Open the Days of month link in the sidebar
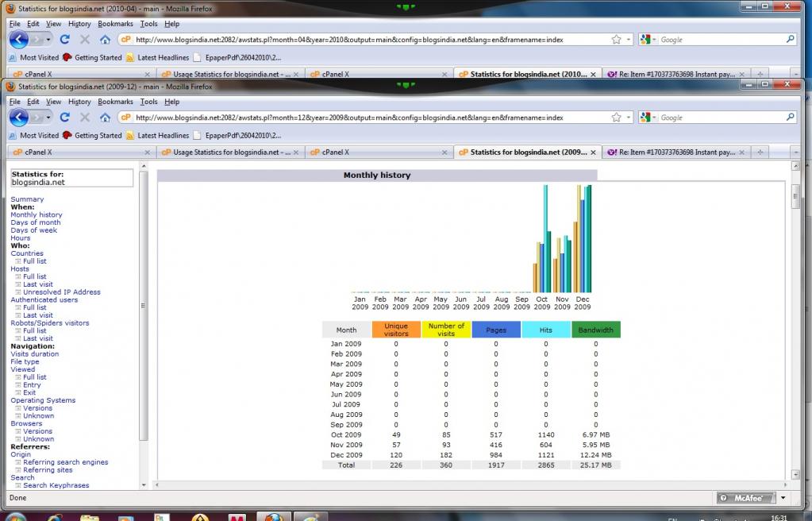The width and height of the screenshot is (812, 521). [x=35, y=222]
